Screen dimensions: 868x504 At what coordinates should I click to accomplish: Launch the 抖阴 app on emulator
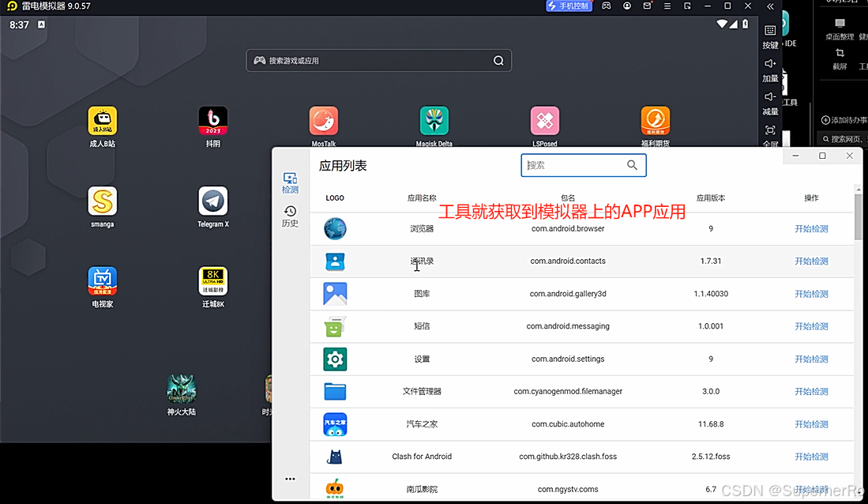(213, 121)
